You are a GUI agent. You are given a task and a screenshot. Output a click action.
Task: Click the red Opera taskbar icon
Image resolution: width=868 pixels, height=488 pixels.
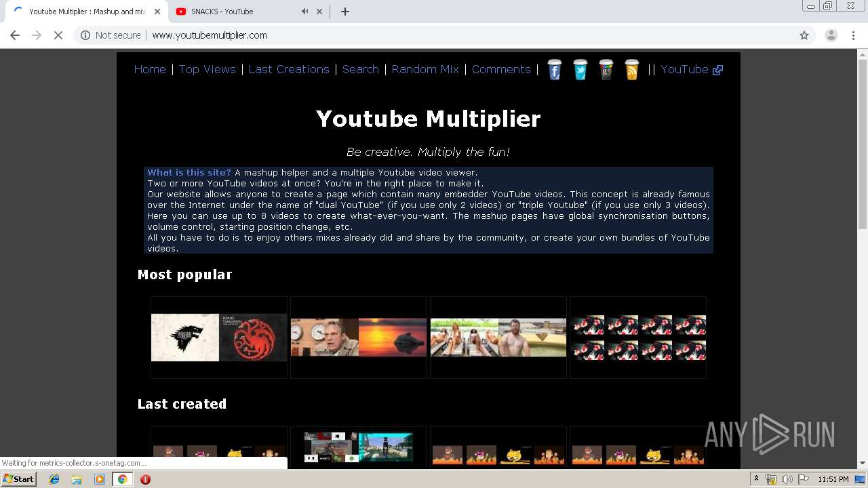click(x=145, y=479)
